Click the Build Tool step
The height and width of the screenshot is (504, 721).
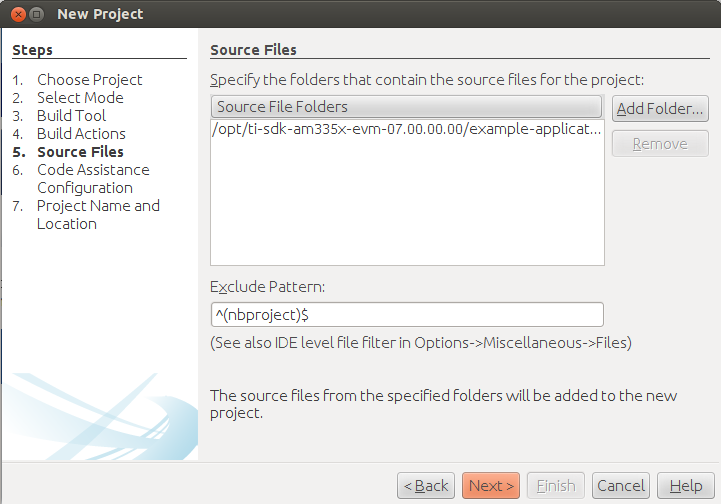click(71, 116)
